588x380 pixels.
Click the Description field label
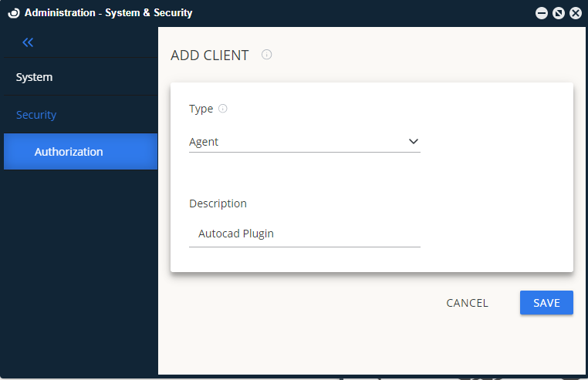pos(218,203)
